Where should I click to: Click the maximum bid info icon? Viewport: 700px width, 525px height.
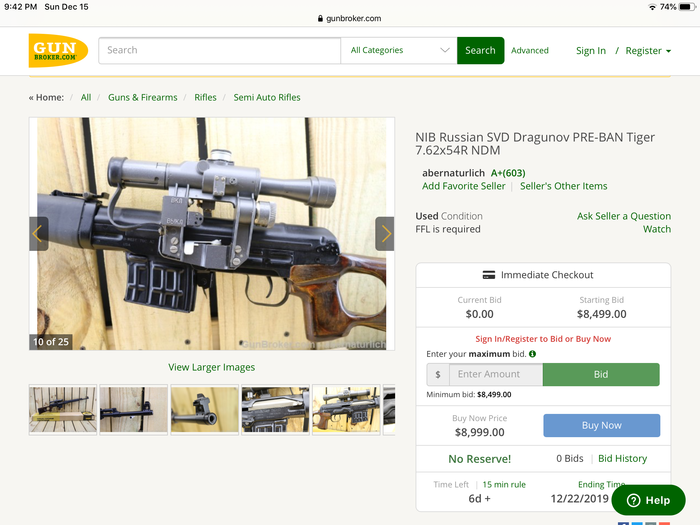(532, 354)
